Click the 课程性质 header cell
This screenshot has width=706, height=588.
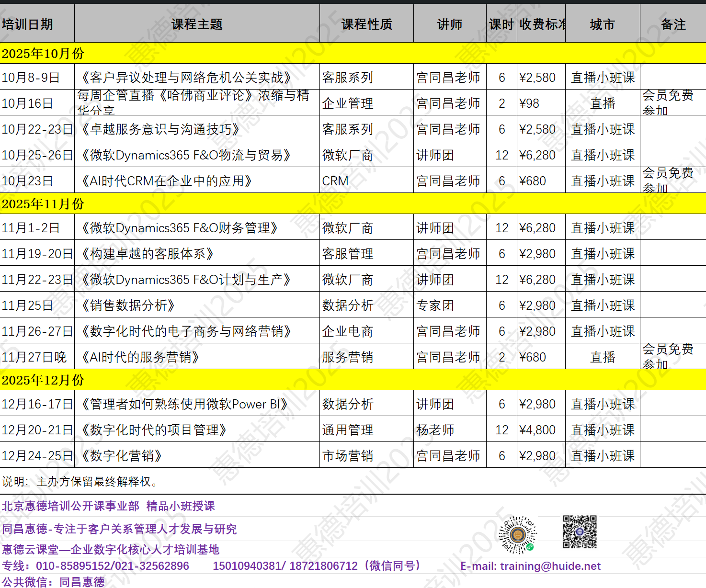(366, 24)
